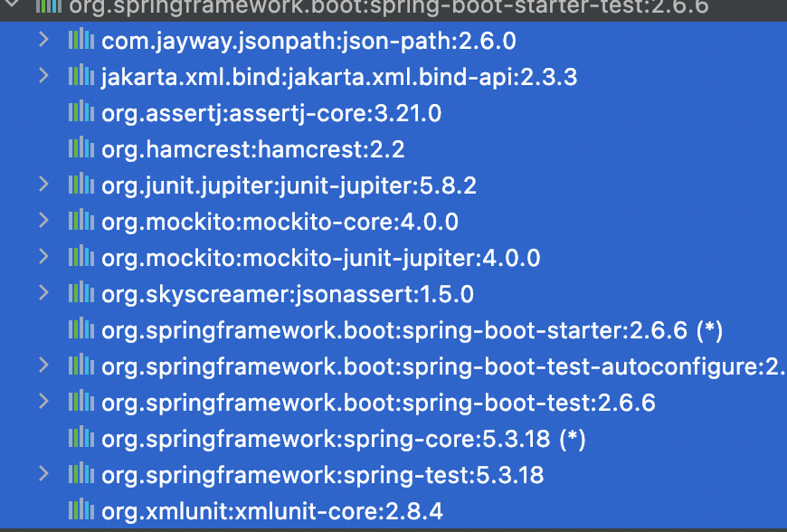Expand the com.jayway.jsonpath:json-path node
The image size is (787, 532).
pos(43,39)
